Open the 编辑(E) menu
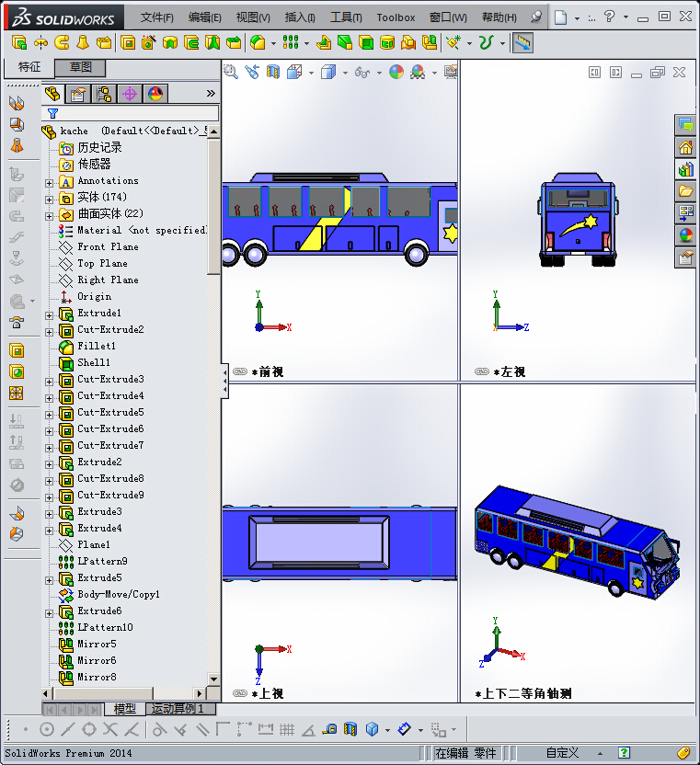 tap(204, 17)
